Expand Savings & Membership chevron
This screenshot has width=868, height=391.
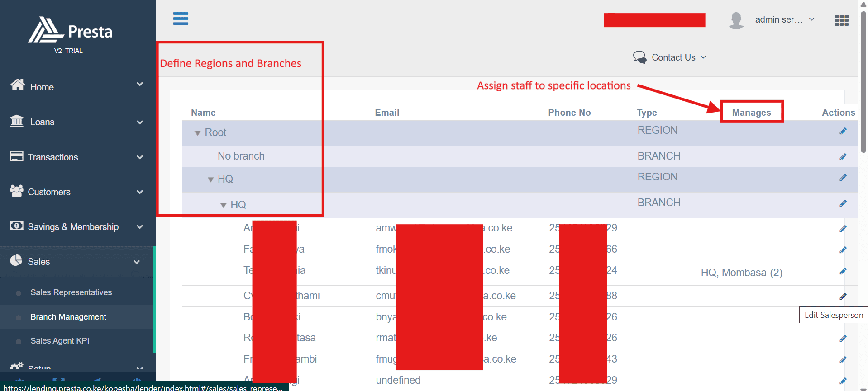click(x=140, y=227)
